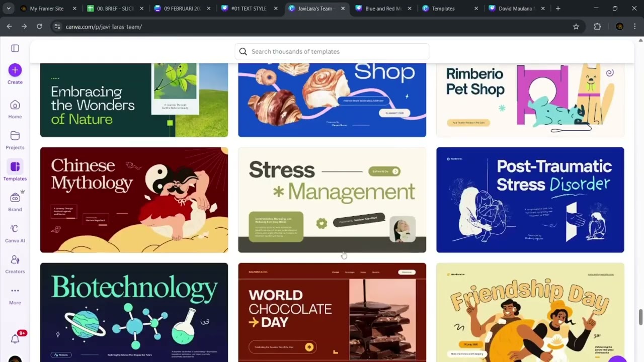Click the search templates input field

[x=332, y=51]
